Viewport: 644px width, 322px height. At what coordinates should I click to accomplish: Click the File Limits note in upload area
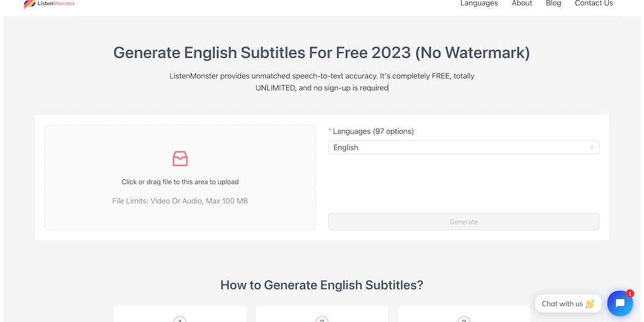pos(180,201)
